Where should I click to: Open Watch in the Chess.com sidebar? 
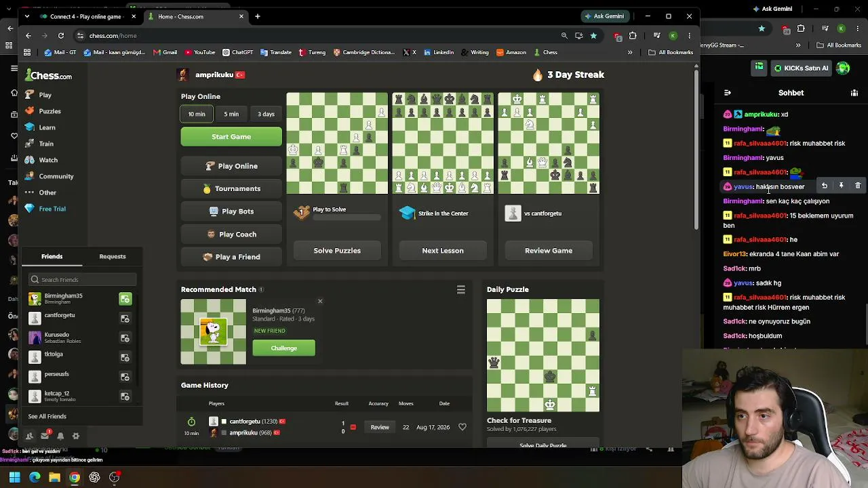click(x=41, y=160)
